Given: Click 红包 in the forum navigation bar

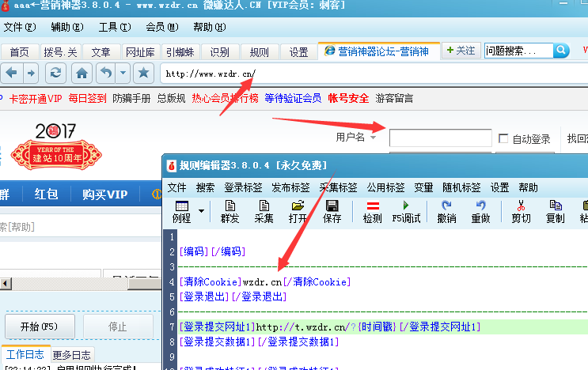Looking at the screenshot, I should click(47, 194).
